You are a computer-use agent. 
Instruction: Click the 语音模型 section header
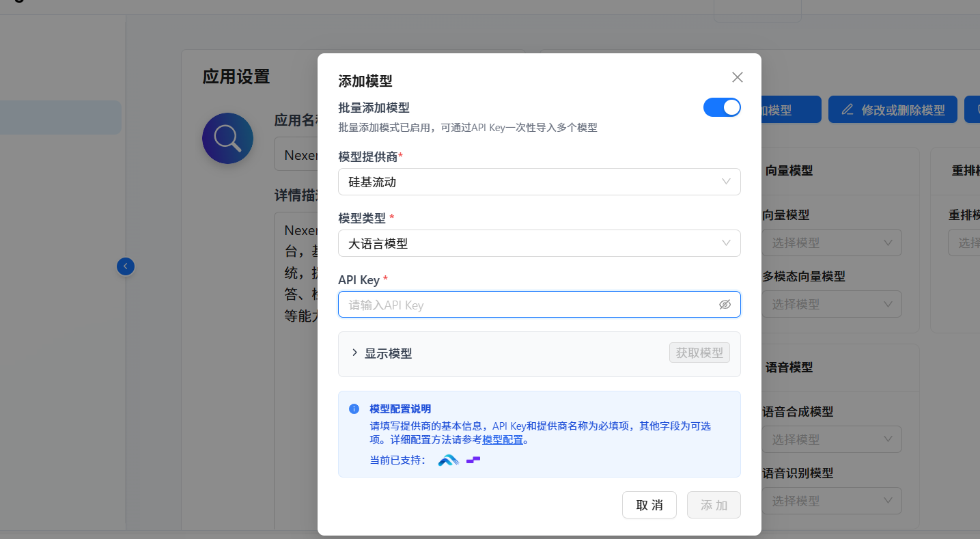click(789, 368)
